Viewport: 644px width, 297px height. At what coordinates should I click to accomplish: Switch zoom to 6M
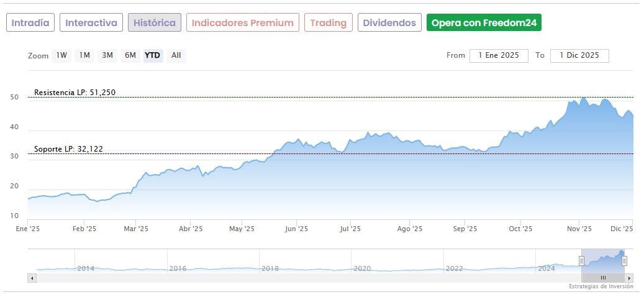130,55
